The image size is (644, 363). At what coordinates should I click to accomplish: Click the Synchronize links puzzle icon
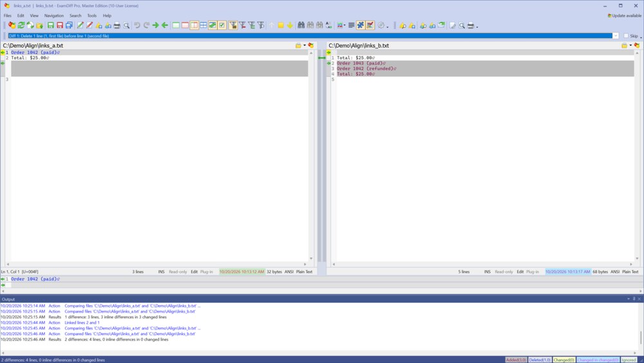pos(361,26)
